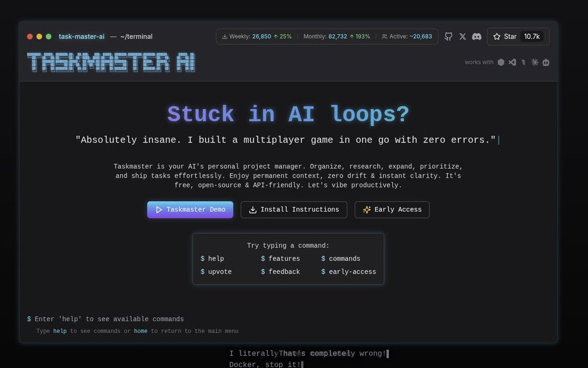Click the 'home' link in the hint line
The image size is (588, 368).
click(x=141, y=331)
